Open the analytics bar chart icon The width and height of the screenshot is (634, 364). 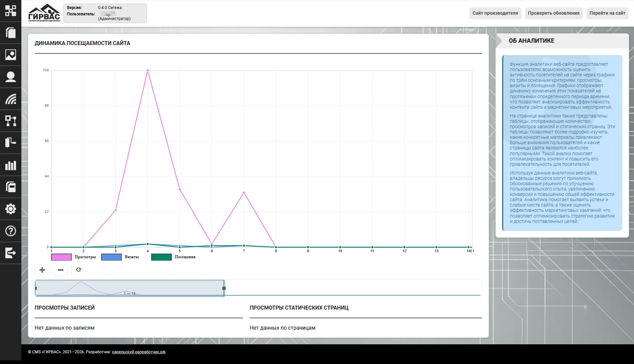coord(11,165)
